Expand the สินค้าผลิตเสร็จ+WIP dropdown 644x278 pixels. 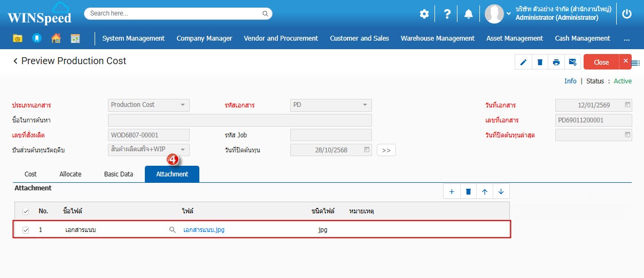[x=182, y=150]
